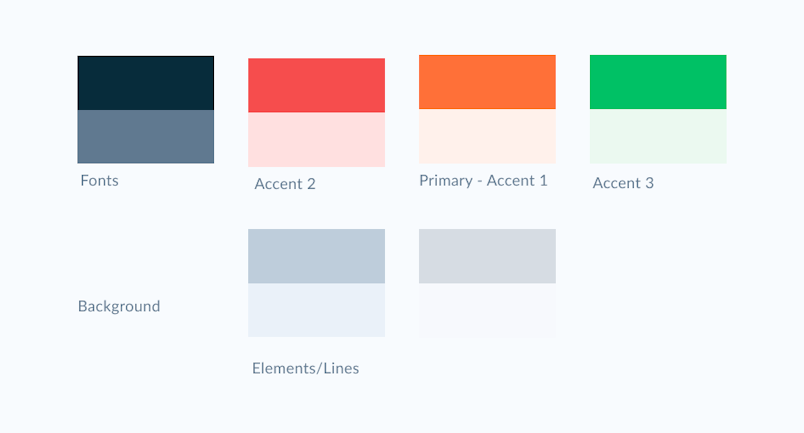Click the "Accent 2" label text
Viewport: 804px width, 433px height.
point(285,184)
